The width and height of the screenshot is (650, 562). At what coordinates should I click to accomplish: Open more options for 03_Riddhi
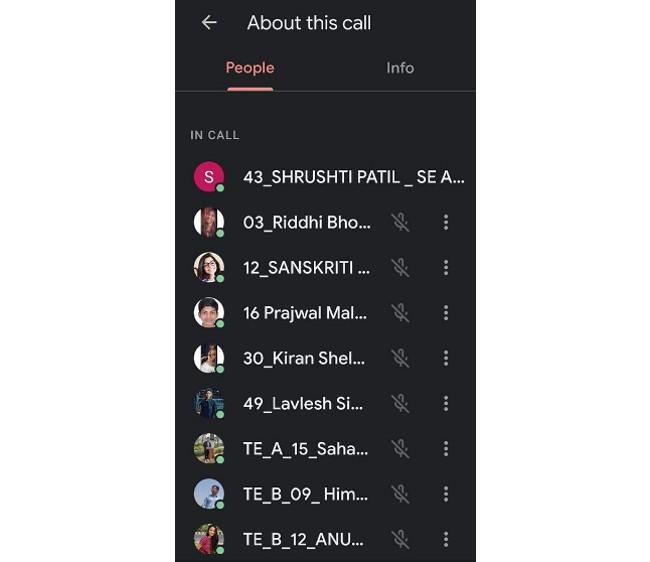coord(446,222)
